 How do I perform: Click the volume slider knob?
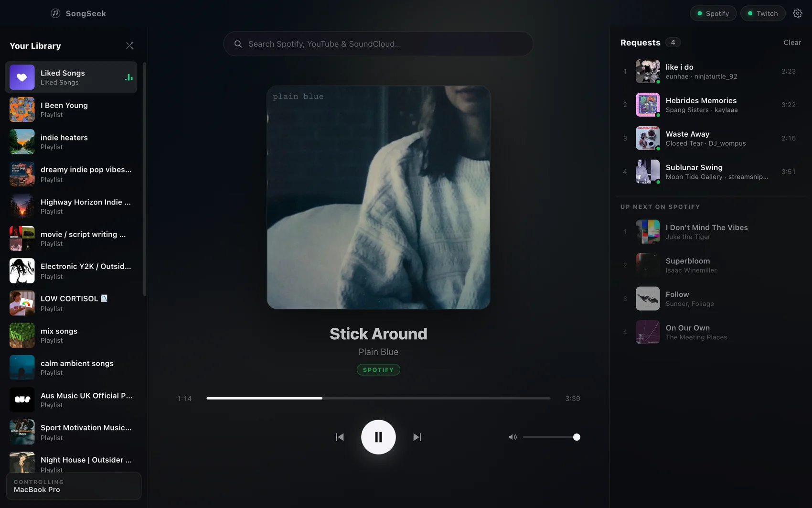coord(577,437)
